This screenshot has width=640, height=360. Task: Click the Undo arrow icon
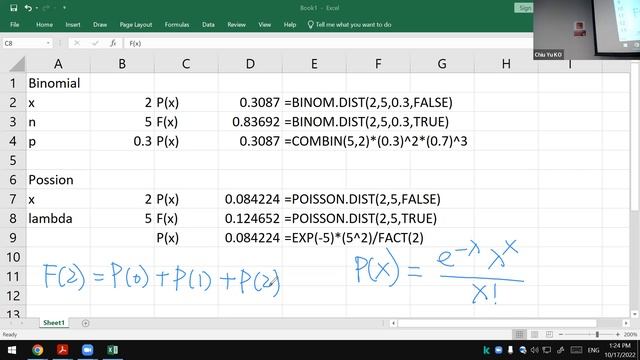[x=28, y=8]
